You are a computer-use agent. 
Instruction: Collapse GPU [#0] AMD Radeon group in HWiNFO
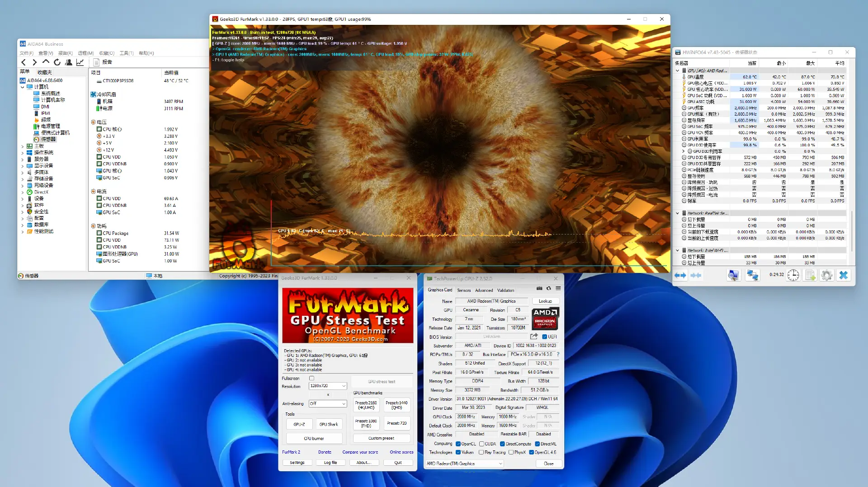[x=677, y=70]
